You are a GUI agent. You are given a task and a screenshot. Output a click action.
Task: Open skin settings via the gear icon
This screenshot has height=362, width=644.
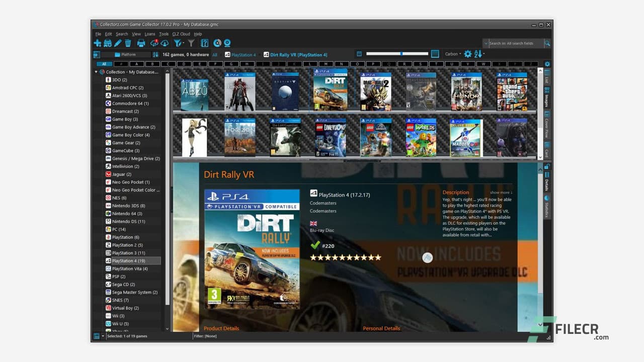(x=468, y=53)
